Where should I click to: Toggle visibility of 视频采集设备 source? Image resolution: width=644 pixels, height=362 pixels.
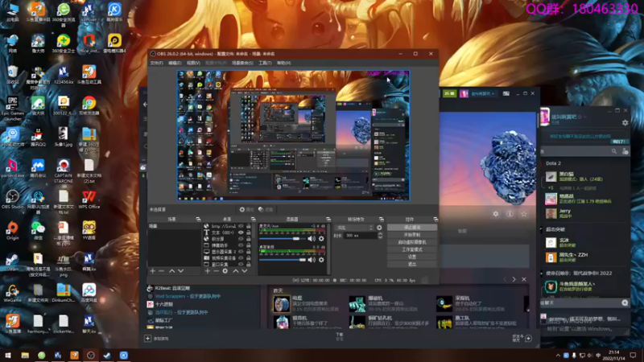tap(241, 257)
